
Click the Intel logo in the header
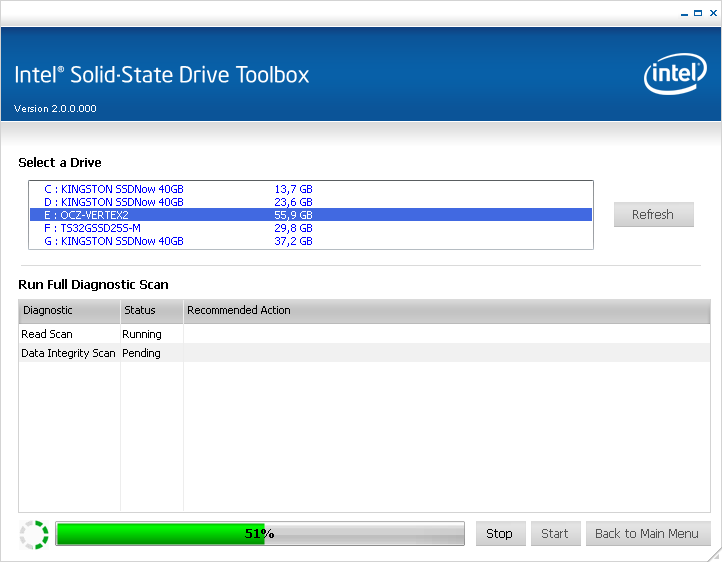[675, 76]
